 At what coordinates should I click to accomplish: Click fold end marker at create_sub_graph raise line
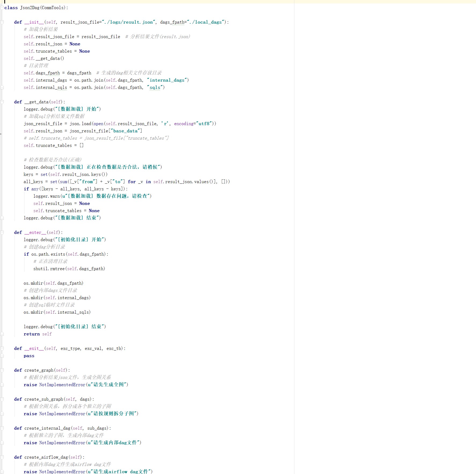pos(2,414)
